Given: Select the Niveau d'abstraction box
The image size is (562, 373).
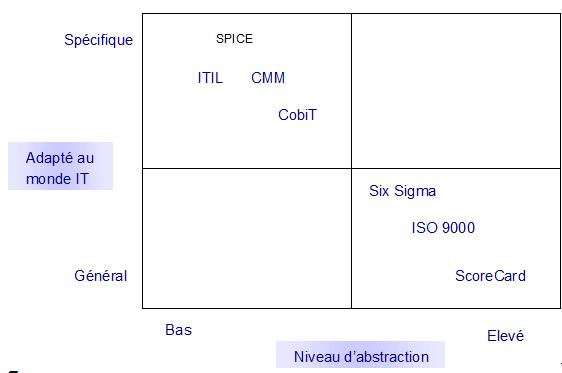Looking at the screenshot, I should tap(360, 355).
